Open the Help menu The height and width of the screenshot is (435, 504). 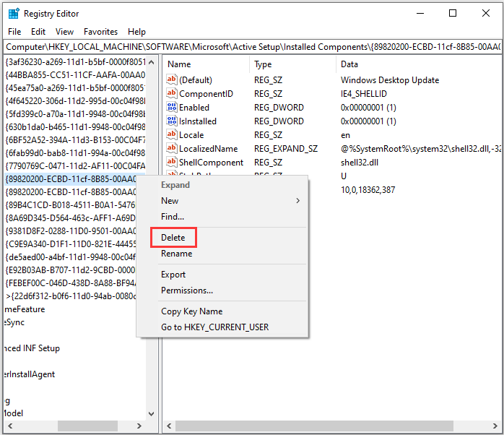click(x=136, y=32)
